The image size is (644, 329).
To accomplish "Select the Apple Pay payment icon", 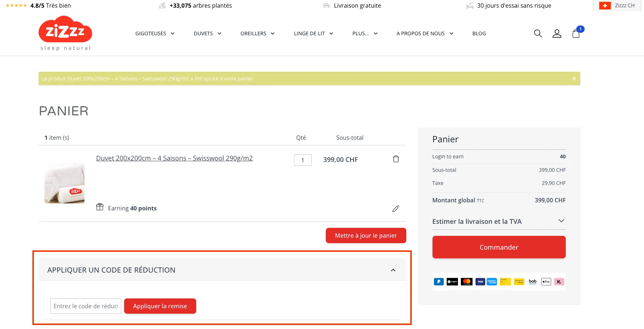I will (x=546, y=282).
